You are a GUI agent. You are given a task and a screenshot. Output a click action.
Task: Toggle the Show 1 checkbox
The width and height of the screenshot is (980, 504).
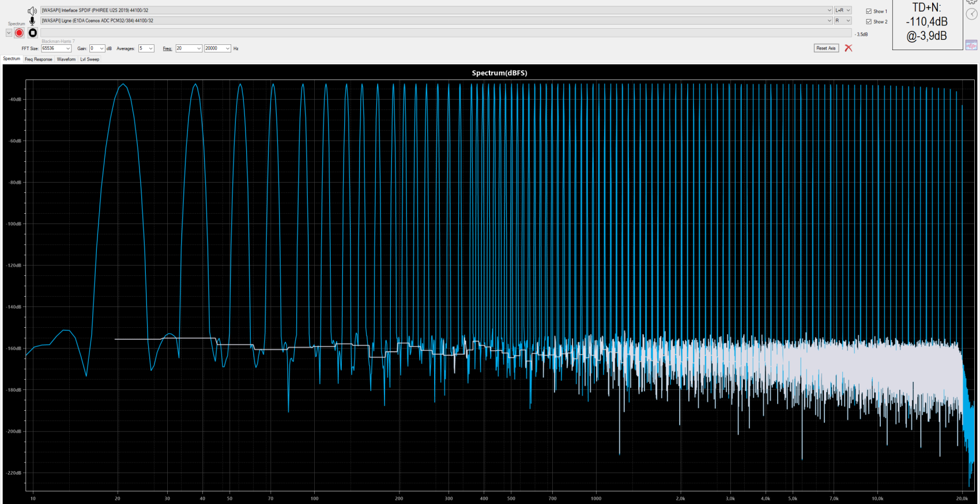click(869, 11)
